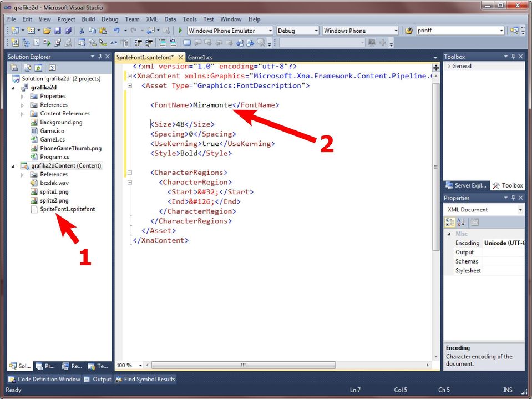This screenshot has width=532, height=399.
Task: Click the Save All icon
Action: click(x=68, y=31)
